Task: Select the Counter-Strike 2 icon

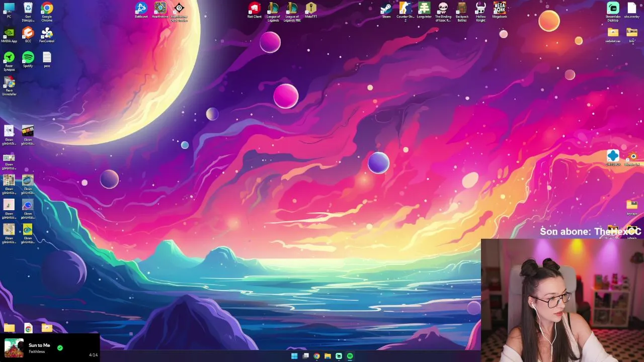Action: (406, 12)
